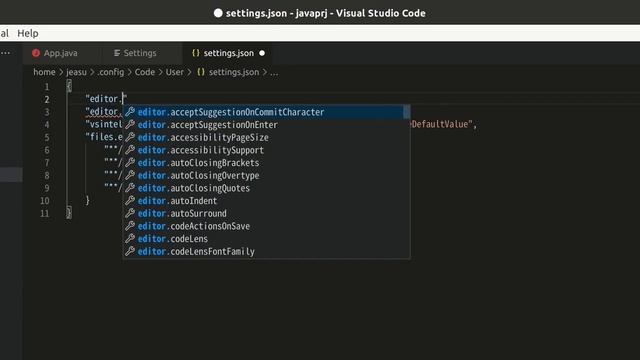
Task: Click the '.config' breadcrumb segment
Action: (x=111, y=72)
